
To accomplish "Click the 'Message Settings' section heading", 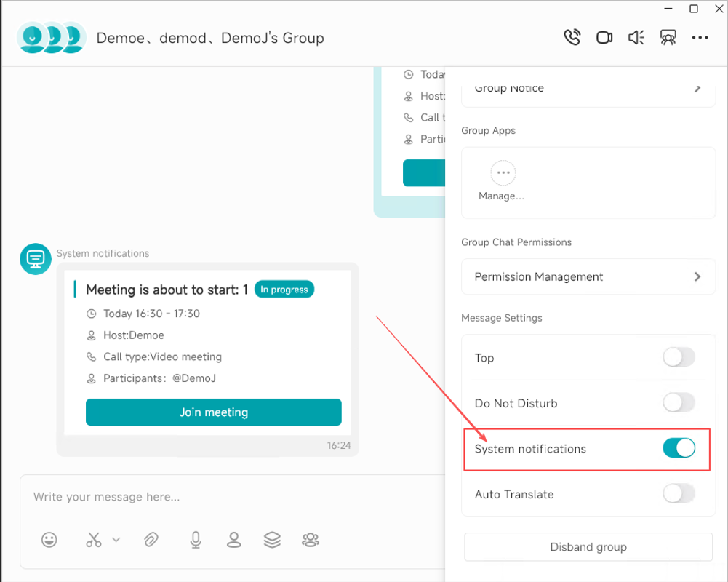I will pos(501,318).
